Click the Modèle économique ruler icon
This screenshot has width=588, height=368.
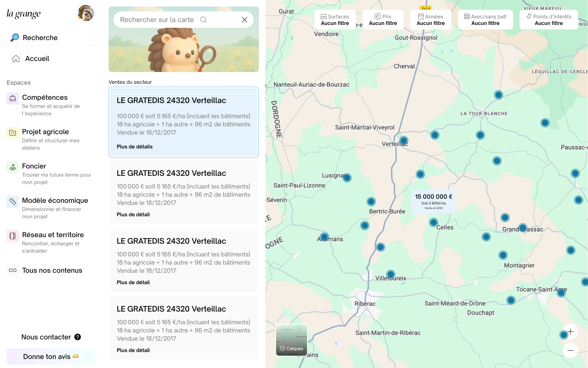[x=13, y=201]
